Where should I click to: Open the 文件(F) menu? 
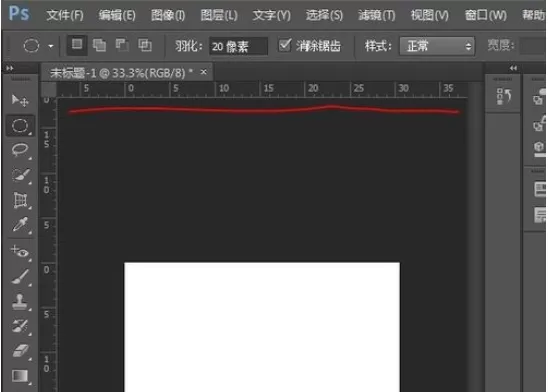pos(65,15)
